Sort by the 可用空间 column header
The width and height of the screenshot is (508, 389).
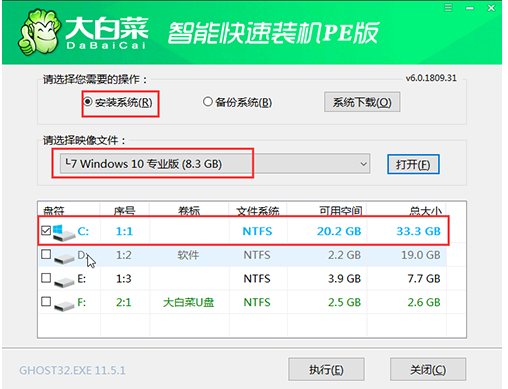(341, 210)
